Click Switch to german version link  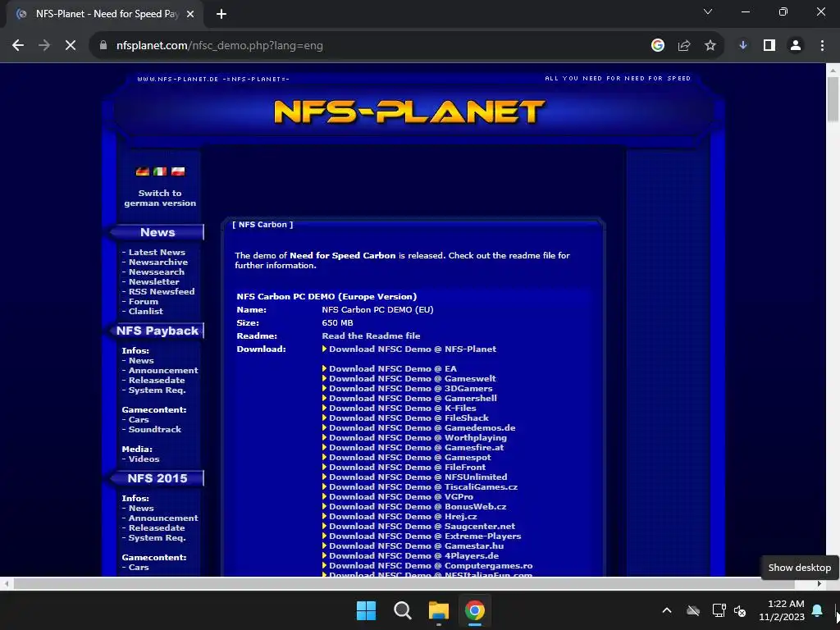point(160,199)
